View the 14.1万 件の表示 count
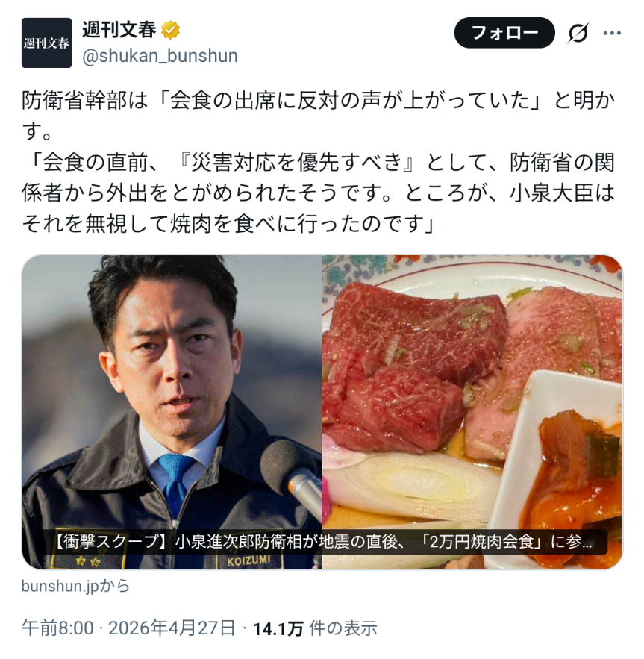This screenshot has height=659, width=644. coord(315,628)
